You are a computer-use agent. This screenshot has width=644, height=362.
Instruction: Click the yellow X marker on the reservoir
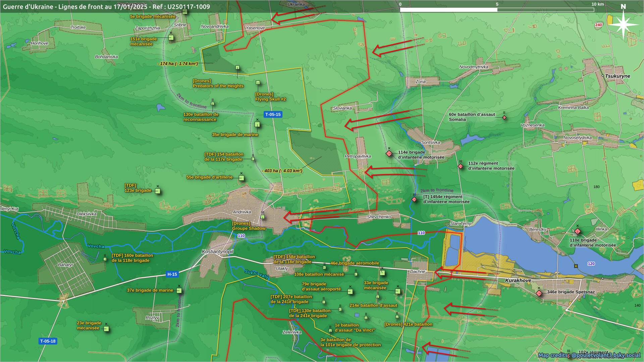[x=576, y=266]
